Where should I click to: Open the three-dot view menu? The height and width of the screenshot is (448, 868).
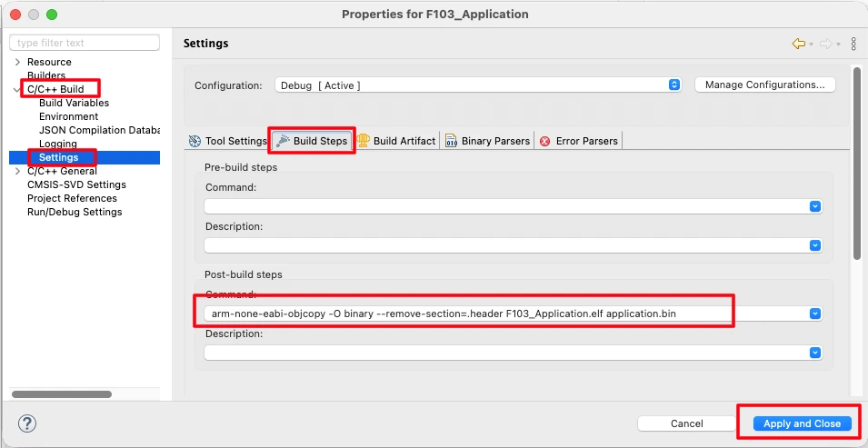pos(853,44)
